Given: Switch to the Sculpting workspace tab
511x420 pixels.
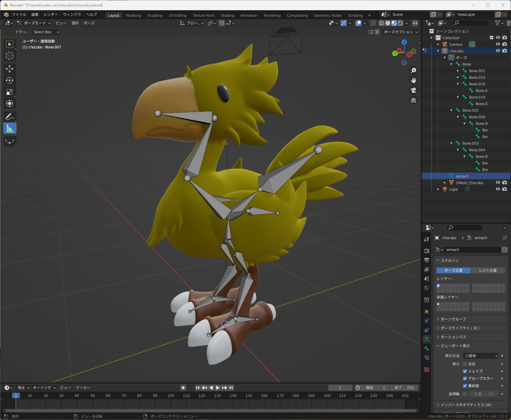Looking at the screenshot, I should coord(155,15).
